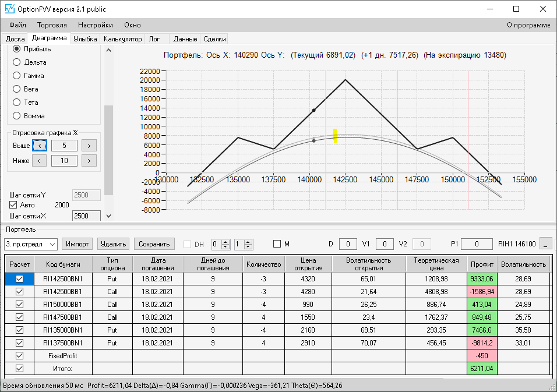The height and width of the screenshot is (392, 557).
Task: Uncheck Расчет for FixedProfit row
Action: [20, 355]
